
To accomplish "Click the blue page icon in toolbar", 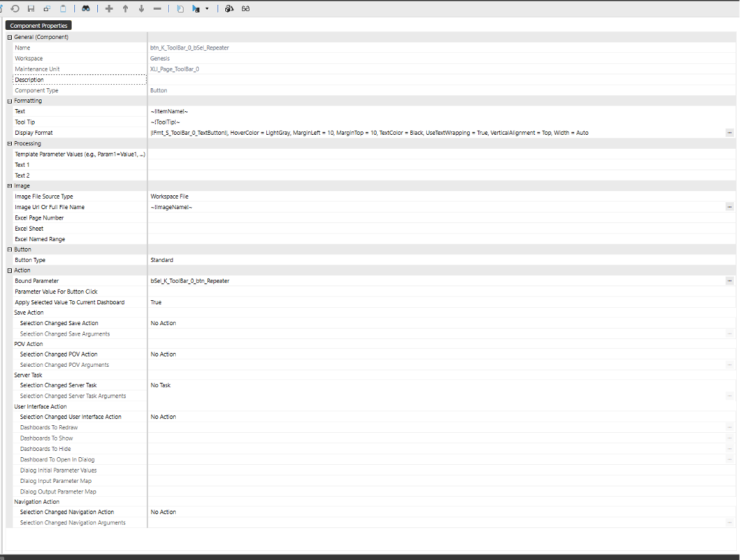I will coord(180,8).
